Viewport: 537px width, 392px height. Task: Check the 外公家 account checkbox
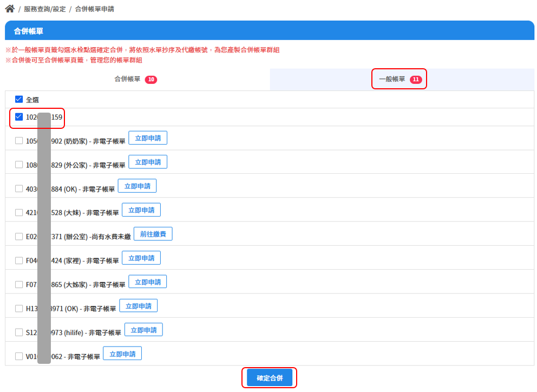[x=19, y=165]
